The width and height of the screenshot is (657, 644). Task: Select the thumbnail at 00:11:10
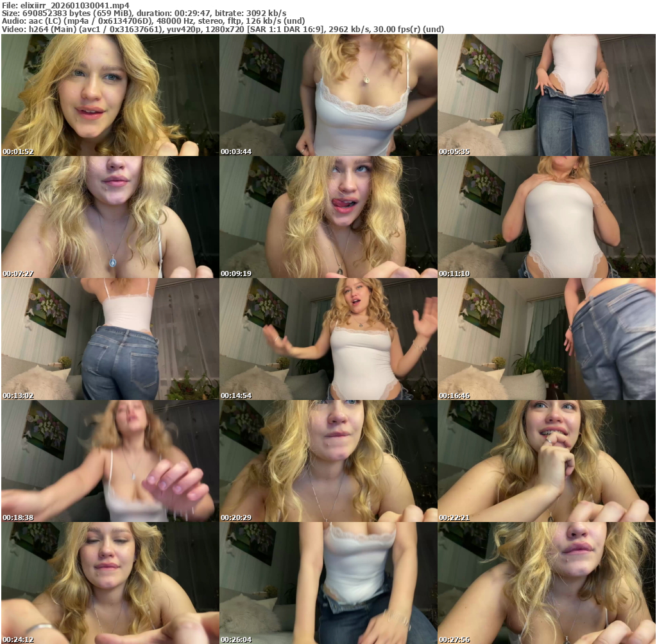click(547, 216)
